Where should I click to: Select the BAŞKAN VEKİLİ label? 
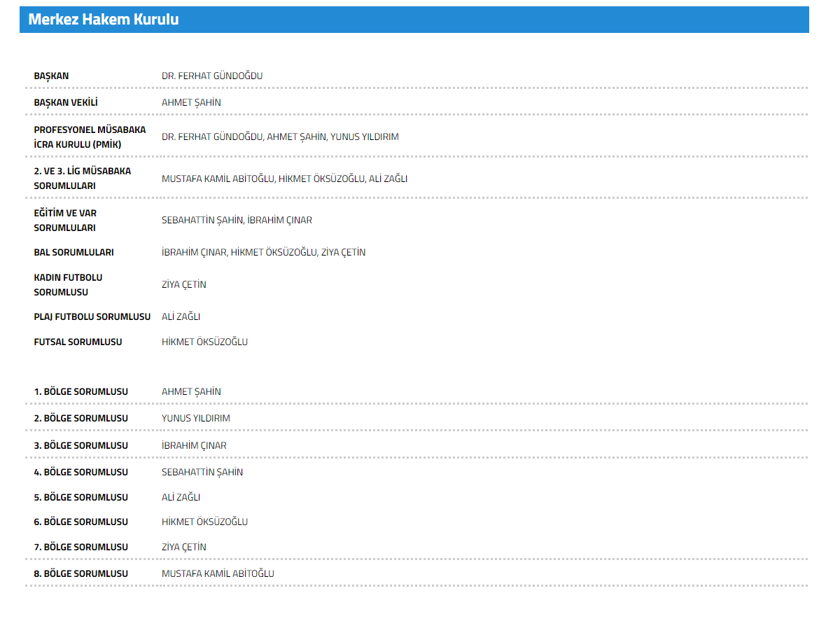(66, 102)
